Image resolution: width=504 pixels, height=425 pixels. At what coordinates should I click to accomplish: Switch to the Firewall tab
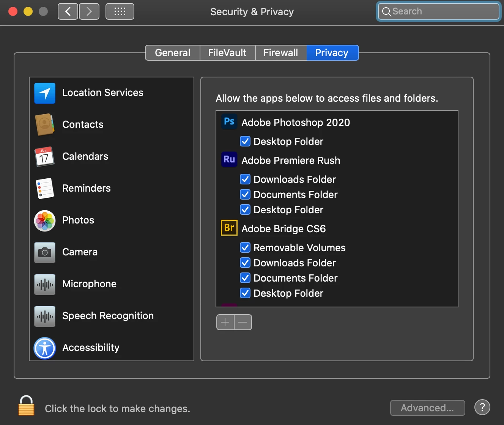point(281,53)
